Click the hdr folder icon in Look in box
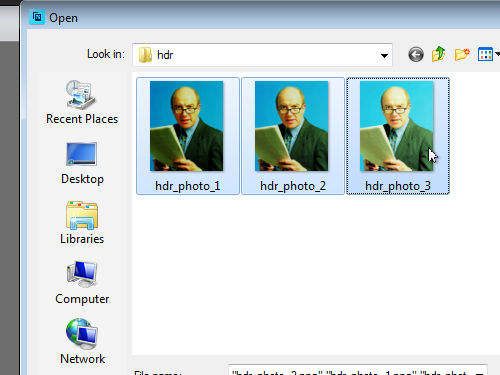Viewport: 500px width, 375px height. [145, 55]
